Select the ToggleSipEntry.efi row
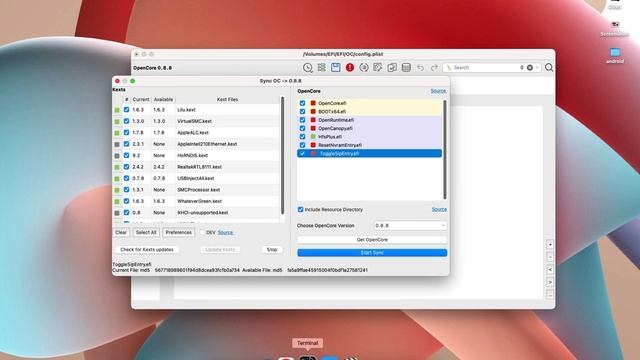 point(369,153)
